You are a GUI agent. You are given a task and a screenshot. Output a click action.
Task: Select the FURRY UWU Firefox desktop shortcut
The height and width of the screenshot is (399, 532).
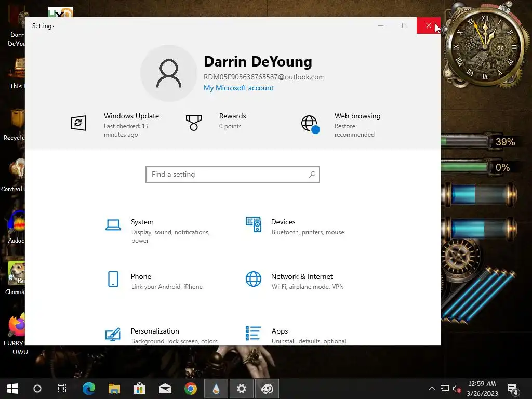pyautogui.click(x=14, y=334)
